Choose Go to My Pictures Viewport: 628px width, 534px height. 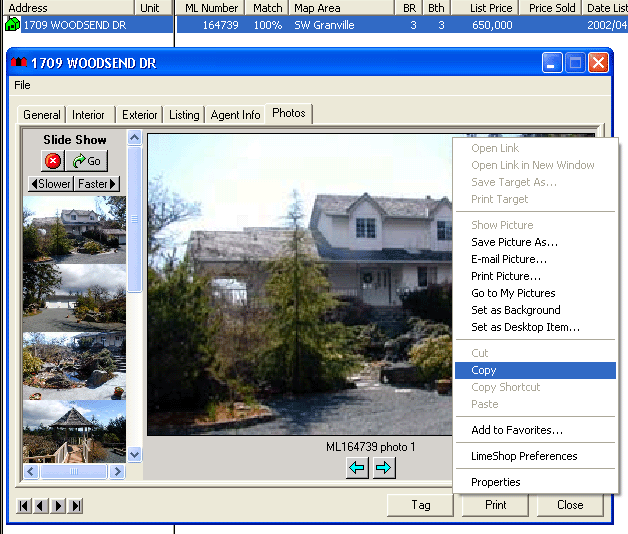535,293
